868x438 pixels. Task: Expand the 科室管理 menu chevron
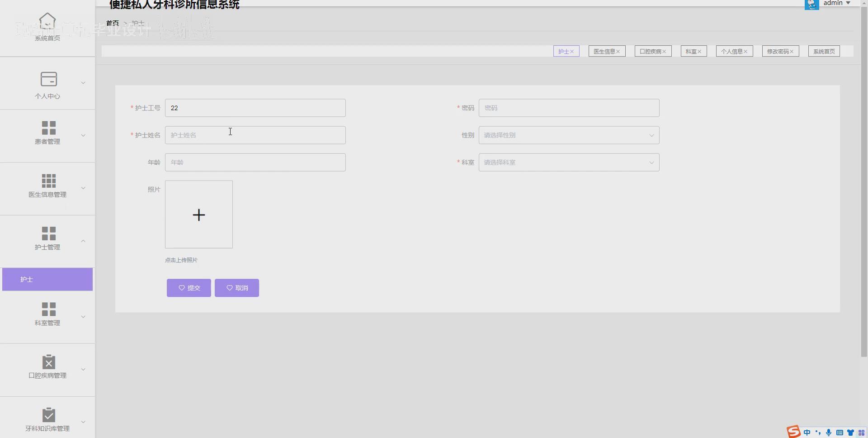pyautogui.click(x=83, y=317)
